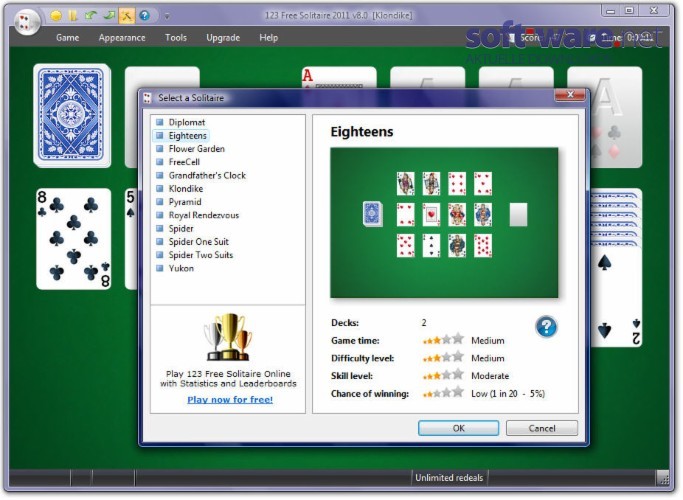
Task: Open the application orb menu button
Action: pyautogui.click(x=26, y=21)
